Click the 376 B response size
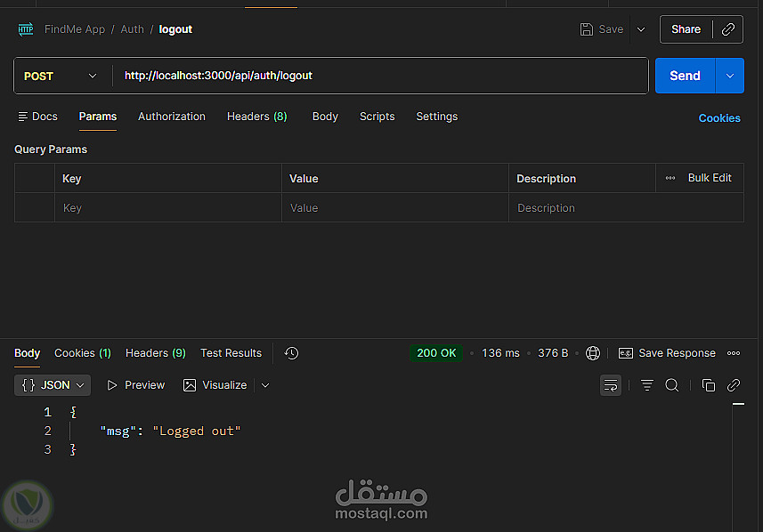Image resolution: width=763 pixels, height=532 pixels. (x=553, y=353)
